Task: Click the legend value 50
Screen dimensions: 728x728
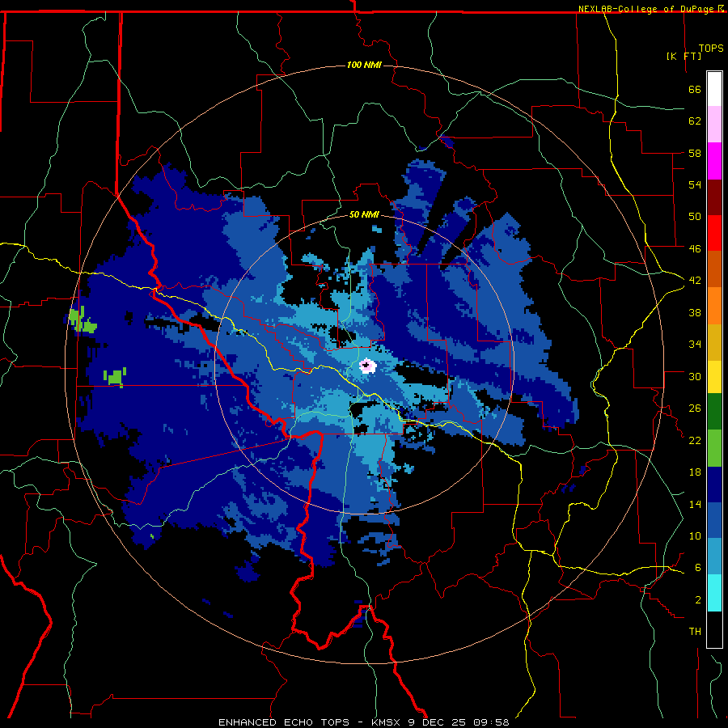Action: tap(695, 216)
